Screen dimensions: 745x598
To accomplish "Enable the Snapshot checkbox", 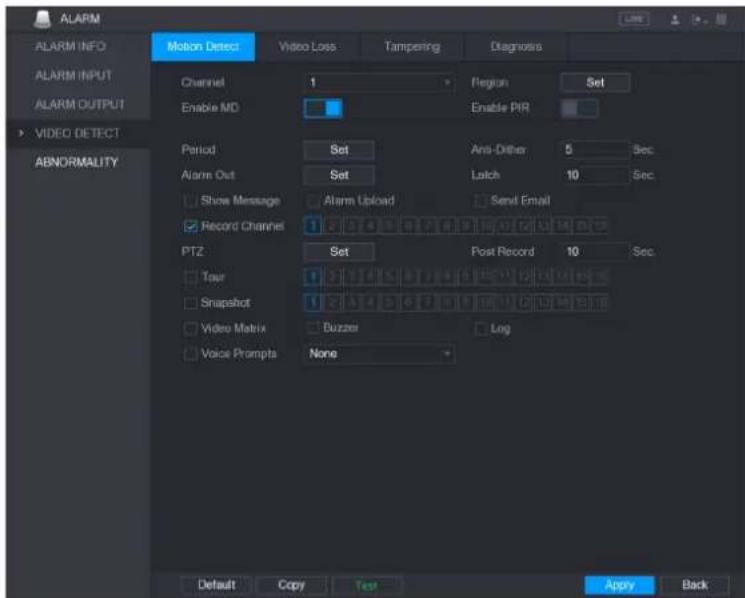I will [x=190, y=303].
